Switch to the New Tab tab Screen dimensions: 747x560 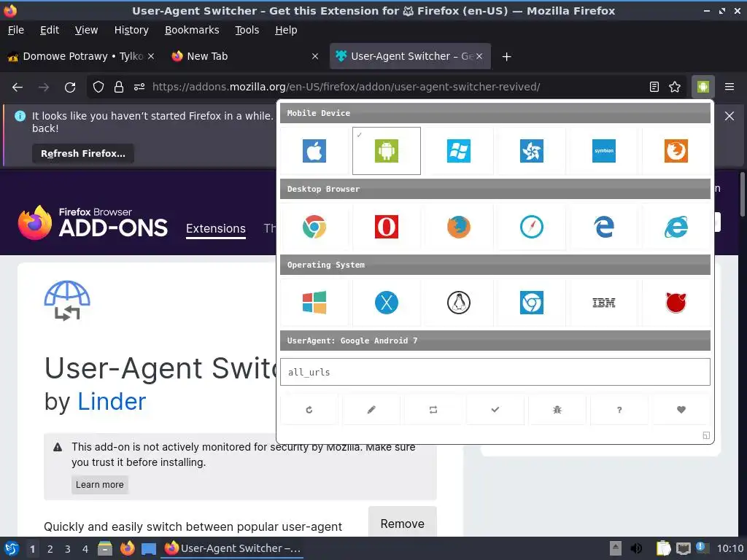coord(239,56)
